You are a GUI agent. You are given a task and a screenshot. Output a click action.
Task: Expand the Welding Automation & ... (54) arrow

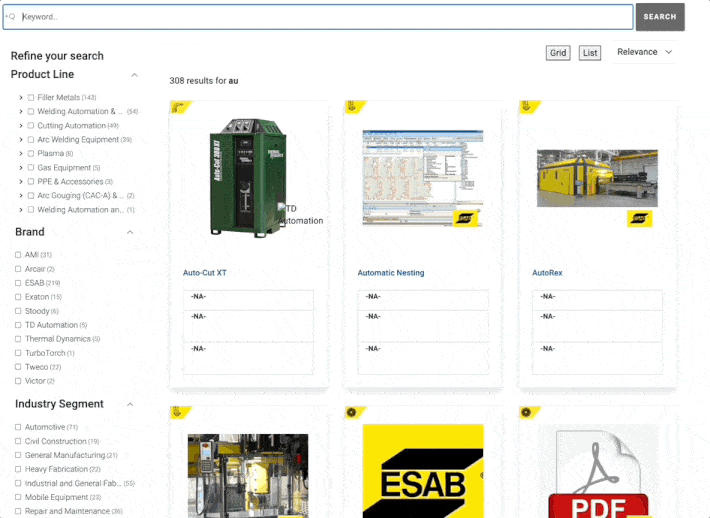click(x=21, y=111)
